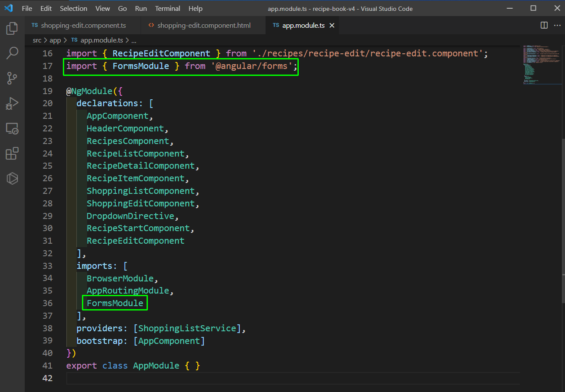Viewport: 565px width, 392px height.
Task: Click the '@angular/forms' string
Action: [251, 66]
